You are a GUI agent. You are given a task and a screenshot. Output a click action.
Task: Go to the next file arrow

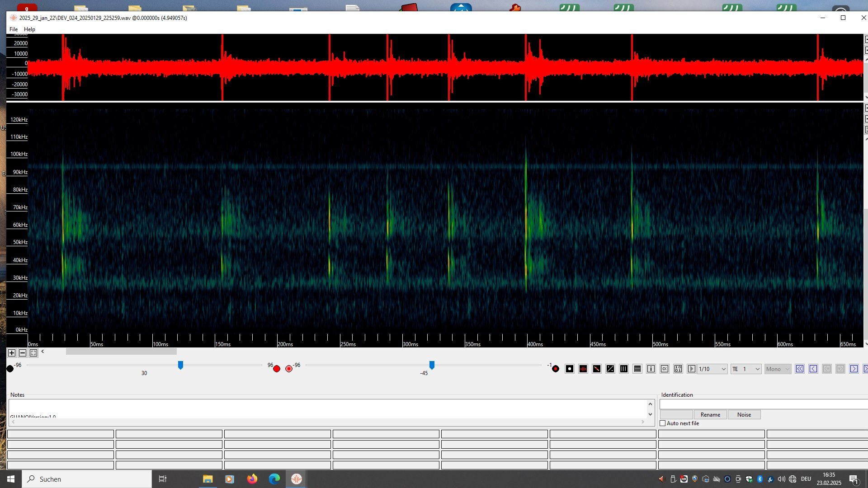coord(854,369)
